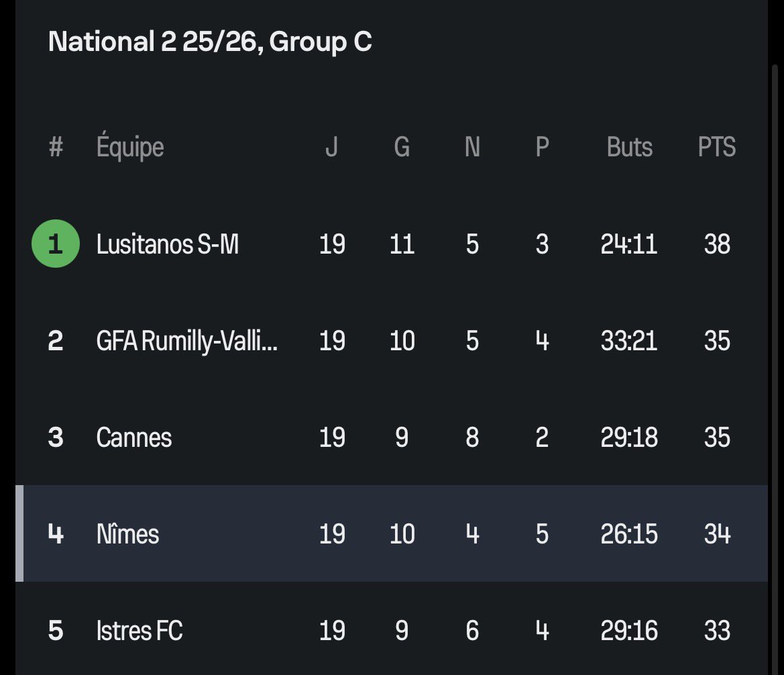784x675 pixels.
Task: Click the green position 1 badge
Action: [56, 244]
